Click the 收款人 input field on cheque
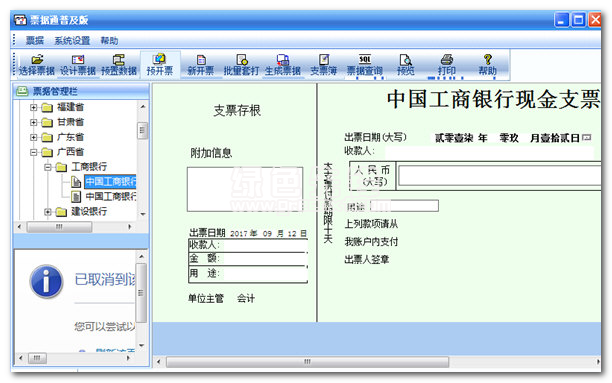612x383 pixels. pyautogui.click(x=489, y=151)
